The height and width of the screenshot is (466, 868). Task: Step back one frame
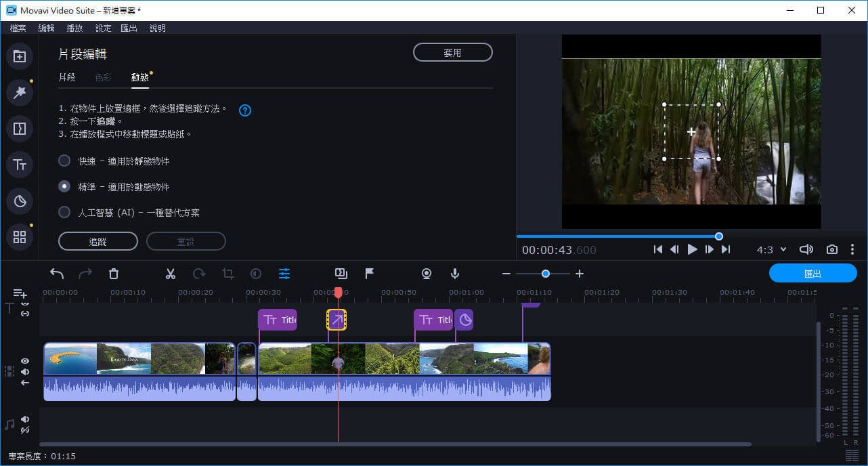click(x=674, y=249)
